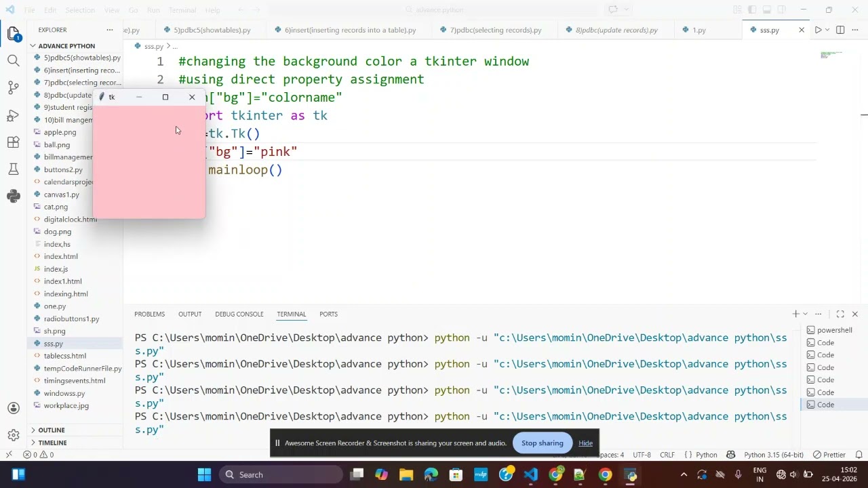Open Microsoft Edge from the taskbar
This screenshot has width=868, height=488.
(431, 474)
